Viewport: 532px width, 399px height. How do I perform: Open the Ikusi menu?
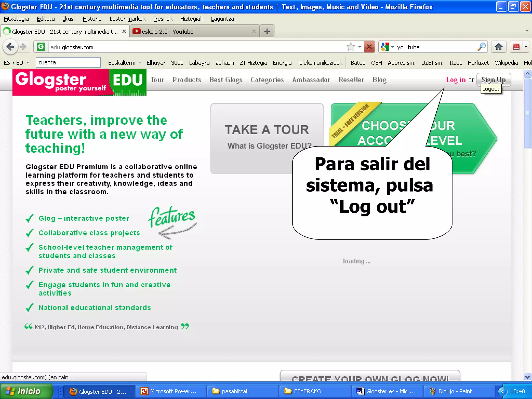pos(69,19)
